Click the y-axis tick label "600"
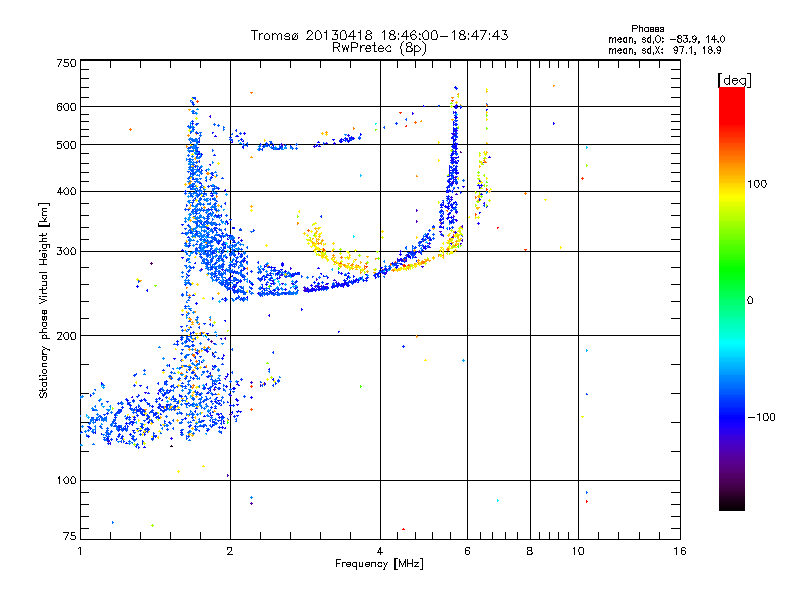This screenshot has width=800, height=600. (x=66, y=107)
